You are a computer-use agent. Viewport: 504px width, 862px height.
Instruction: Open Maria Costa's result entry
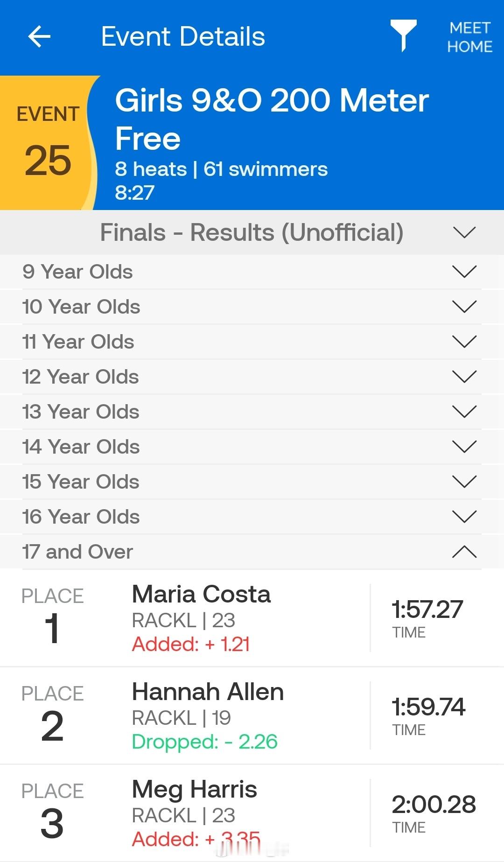[201, 618]
